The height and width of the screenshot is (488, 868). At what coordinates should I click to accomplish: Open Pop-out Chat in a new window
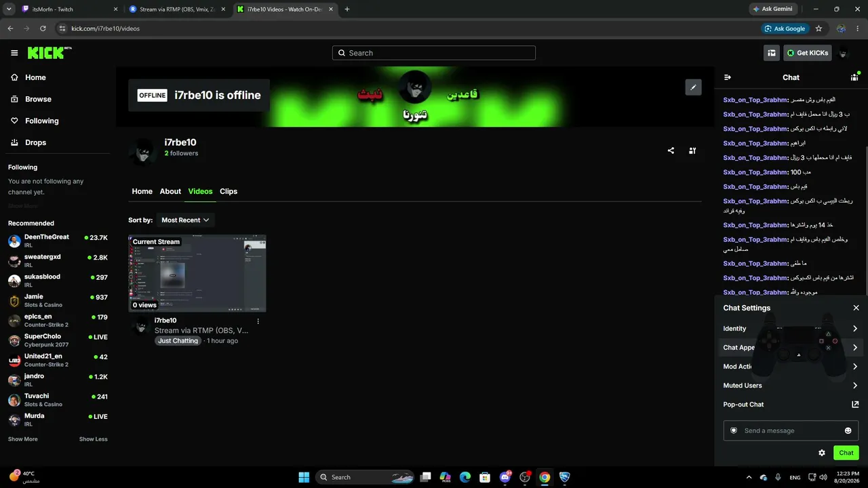coord(791,405)
